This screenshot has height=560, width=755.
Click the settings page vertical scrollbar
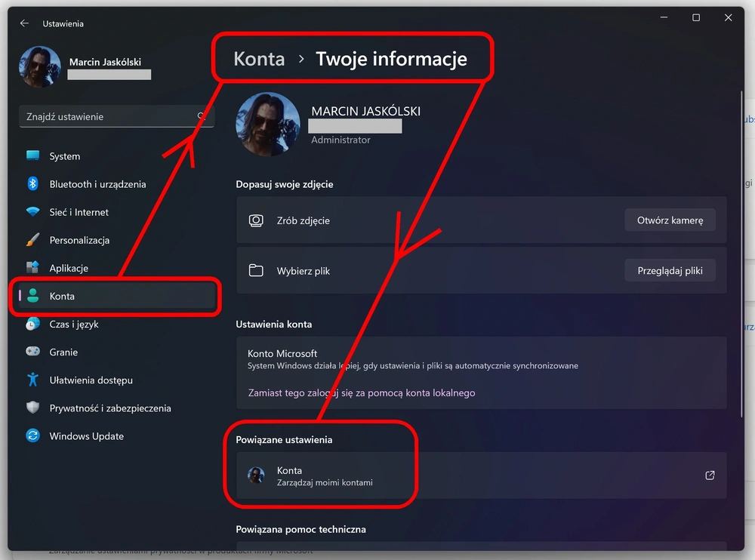pyautogui.click(x=741, y=254)
